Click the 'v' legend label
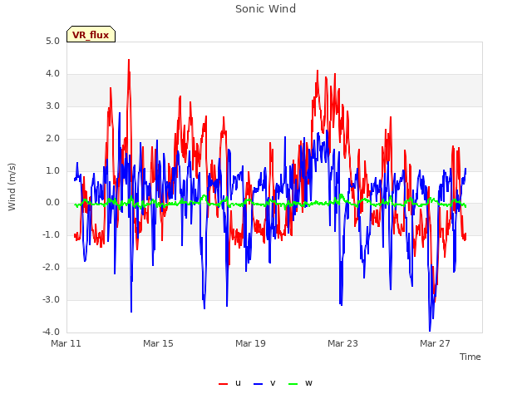Image resolution: width=532 pixels, height=399 pixels. (x=273, y=383)
